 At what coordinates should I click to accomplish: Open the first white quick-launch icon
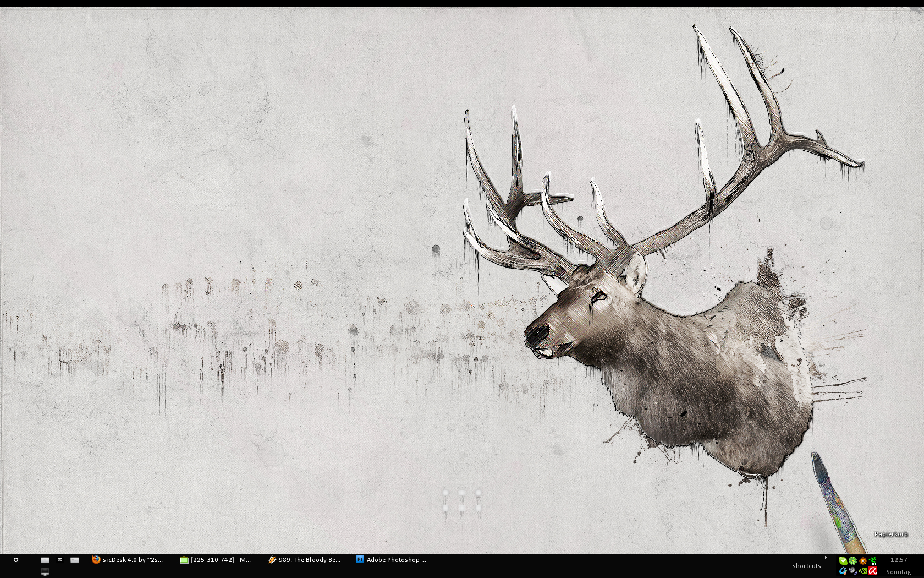(x=45, y=560)
